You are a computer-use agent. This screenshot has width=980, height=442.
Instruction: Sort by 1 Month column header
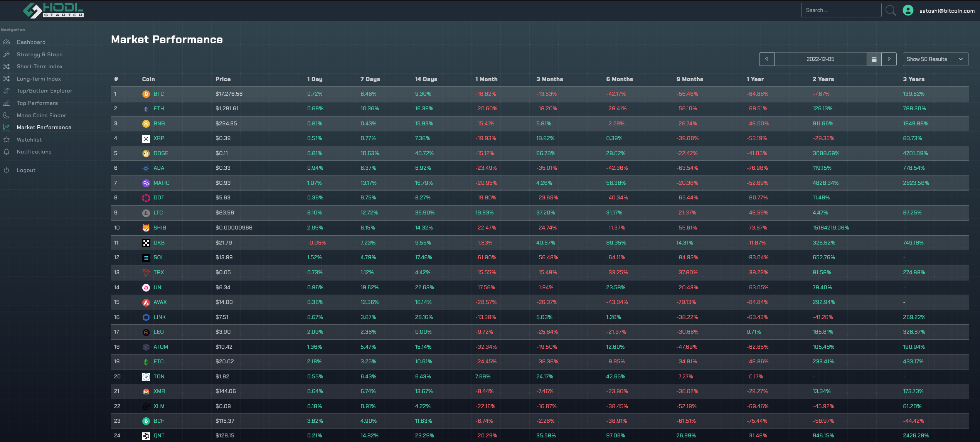point(486,79)
